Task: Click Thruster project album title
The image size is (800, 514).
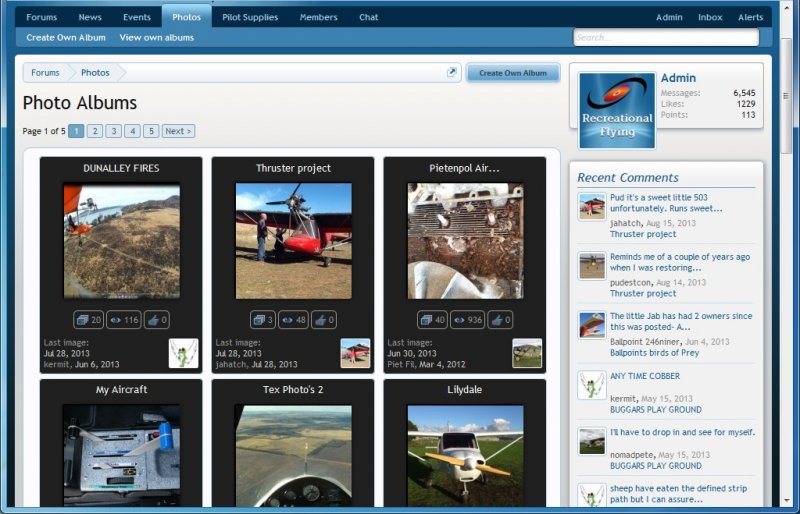Action: (293, 168)
